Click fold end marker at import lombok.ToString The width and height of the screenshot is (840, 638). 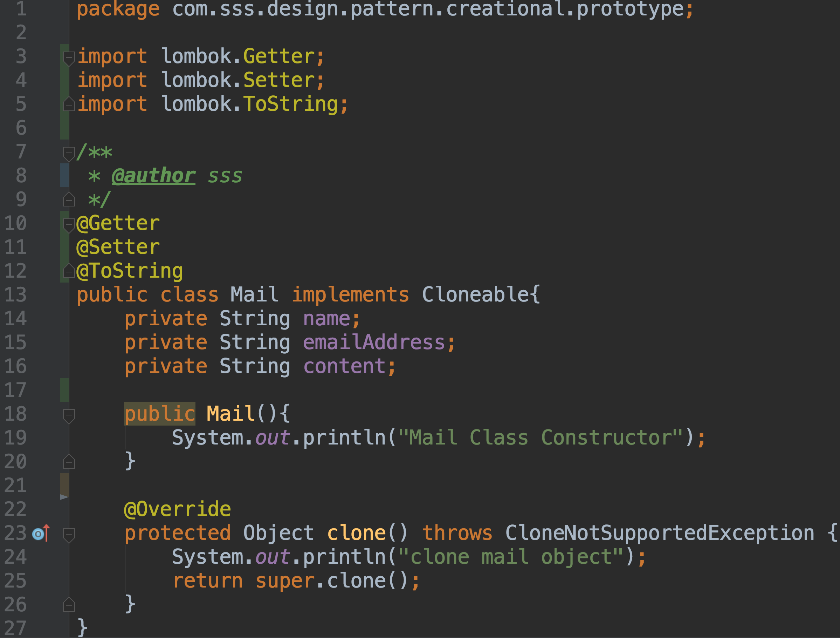tap(69, 104)
